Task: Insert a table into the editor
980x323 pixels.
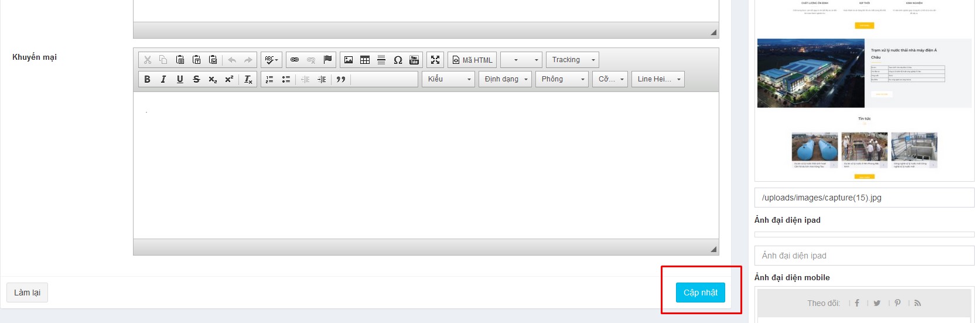Action: [x=365, y=60]
